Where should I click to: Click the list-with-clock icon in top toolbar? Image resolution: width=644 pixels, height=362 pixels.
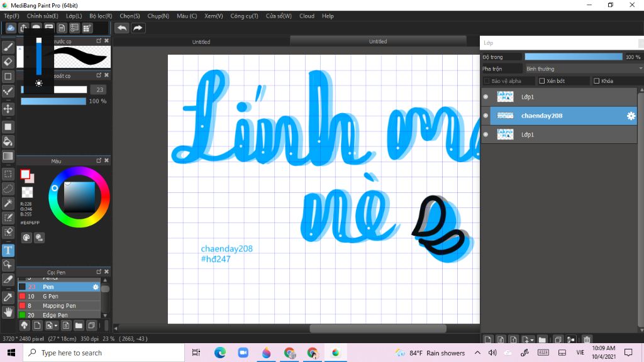pyautogui.click(x=74, y=28)
